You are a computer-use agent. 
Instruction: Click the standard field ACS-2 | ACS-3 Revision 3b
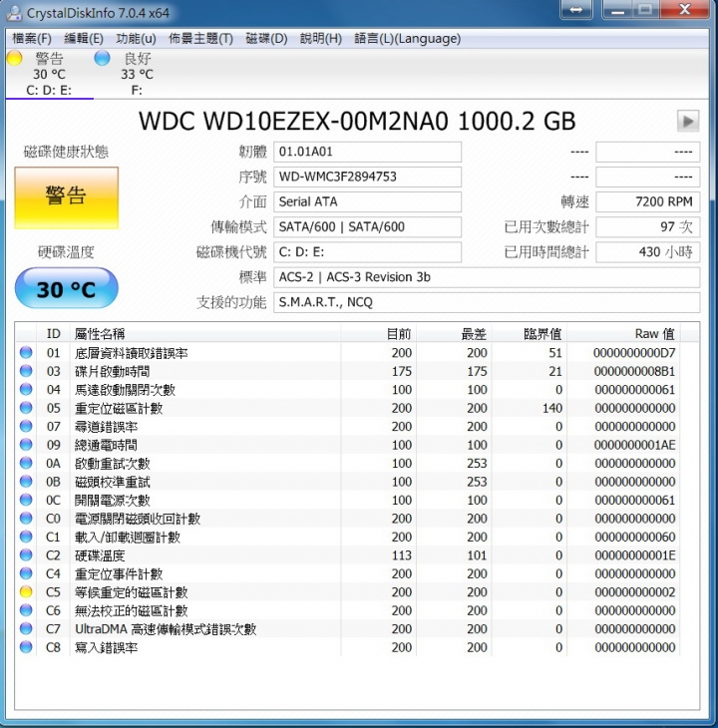487,277
